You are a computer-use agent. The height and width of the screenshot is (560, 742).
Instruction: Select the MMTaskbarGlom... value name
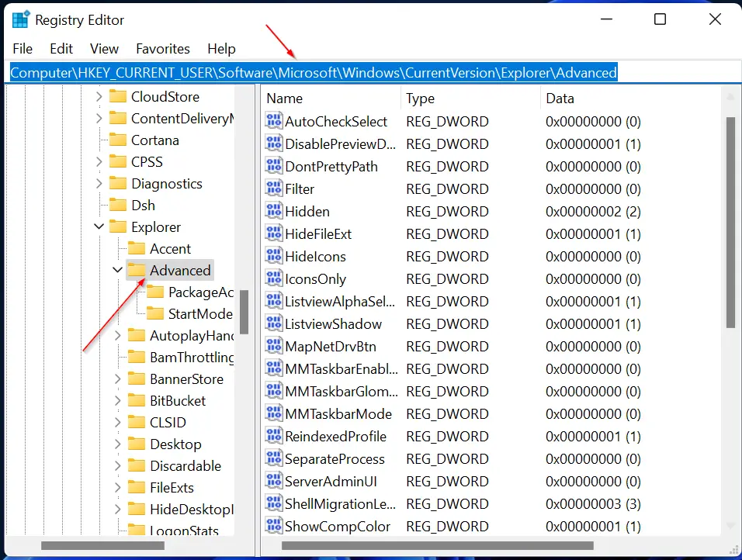tap(342, 391)
